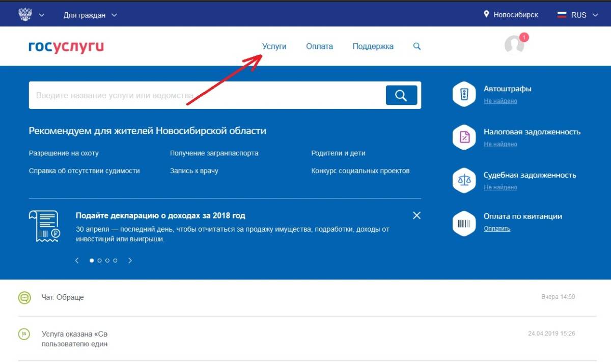Click the Оплата по квитанции barcode icon

464,223
